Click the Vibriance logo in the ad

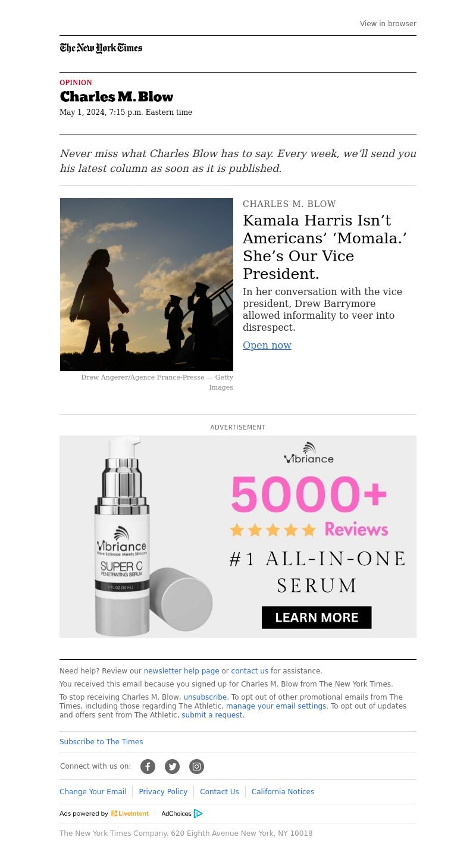[x=309, y=453]
